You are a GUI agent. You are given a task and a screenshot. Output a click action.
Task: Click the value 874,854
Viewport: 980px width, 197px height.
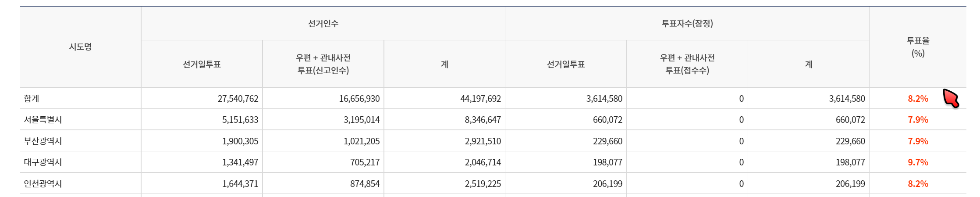(x=365, y=184)
